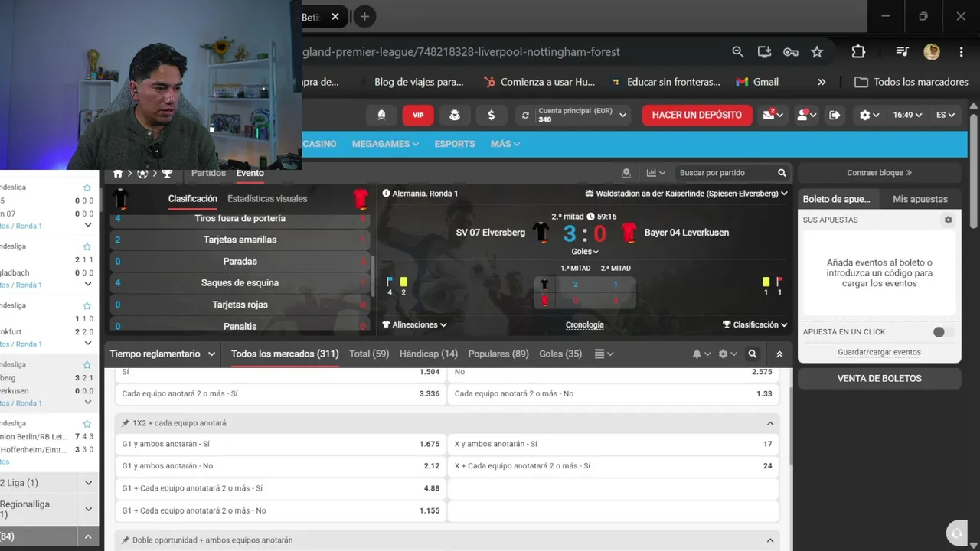Filter markets by Populares (89)

[498, 354]
